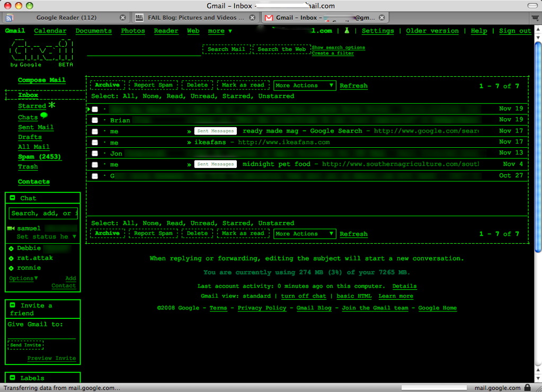The height and width of the screenshot is (392, 542).
Task: Click the Give Gmail to input field
Action: pos(41,334)
